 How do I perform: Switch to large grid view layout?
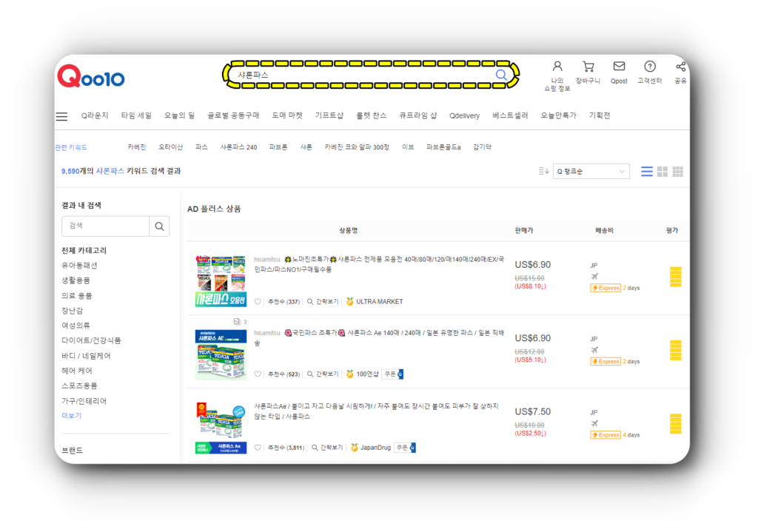click(663, 172)
